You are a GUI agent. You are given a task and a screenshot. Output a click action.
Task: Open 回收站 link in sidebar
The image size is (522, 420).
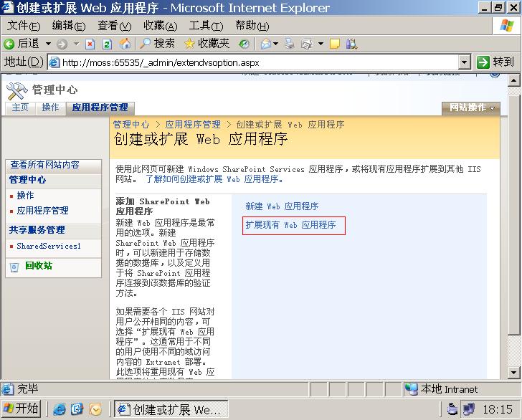pyautogui.click(x=39, y=266)
